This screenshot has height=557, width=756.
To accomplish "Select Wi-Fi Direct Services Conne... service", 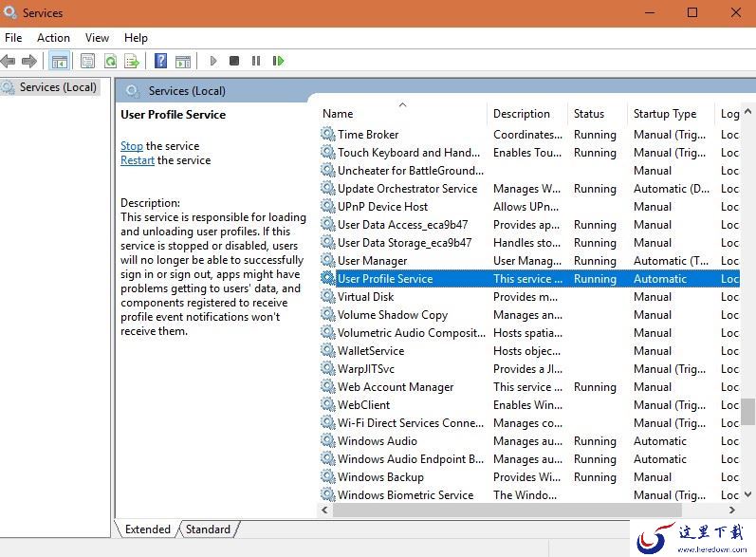I will point(529,423).
